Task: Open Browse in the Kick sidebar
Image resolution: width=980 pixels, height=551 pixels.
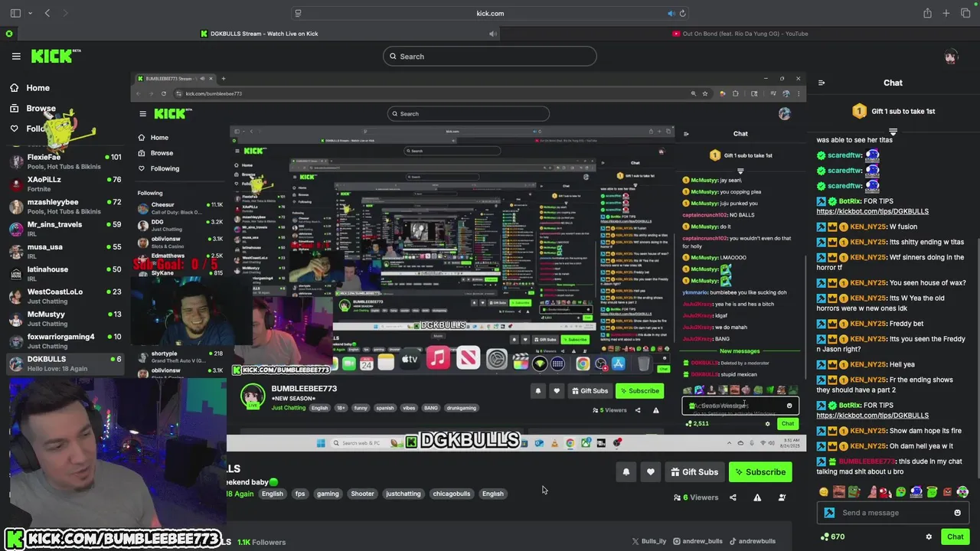Action: pyautogui.click(x=32, y=109)
